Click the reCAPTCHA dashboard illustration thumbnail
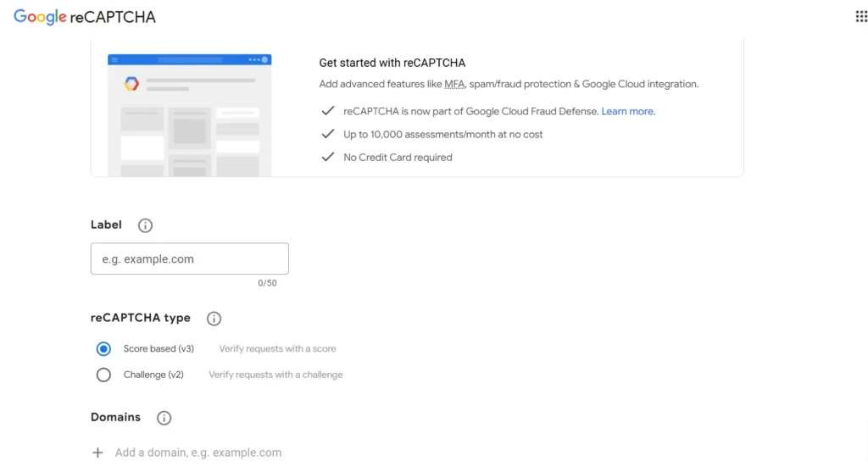Image resolution: width=868 pixels, height=467 pixels. (x=189, y=115)
